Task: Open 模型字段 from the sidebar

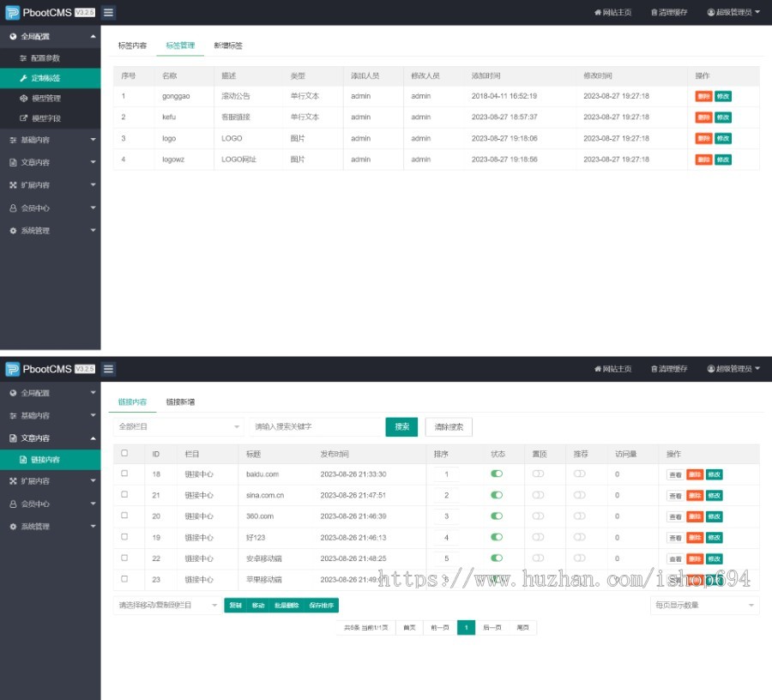Action: pos(45,118)
